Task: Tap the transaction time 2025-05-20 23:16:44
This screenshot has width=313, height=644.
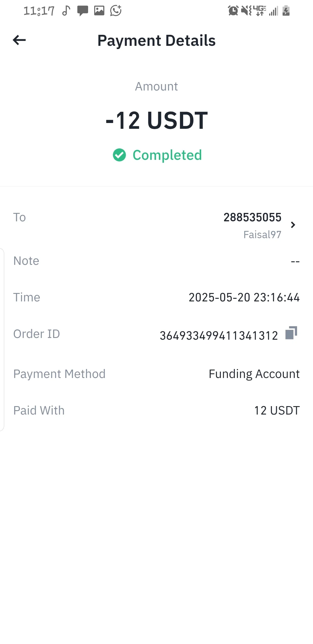Action: click(244, 297)
